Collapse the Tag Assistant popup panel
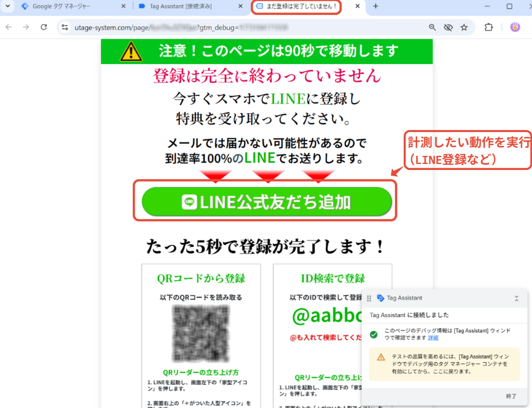Viewport: 532px width, 408px height. [x=516, y=298]
